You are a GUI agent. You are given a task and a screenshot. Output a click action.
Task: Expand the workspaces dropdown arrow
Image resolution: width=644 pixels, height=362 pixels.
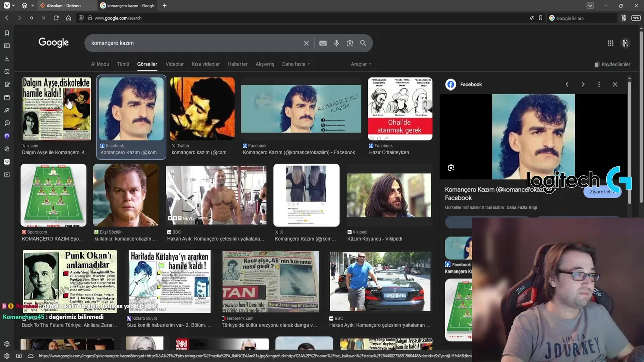32,6
